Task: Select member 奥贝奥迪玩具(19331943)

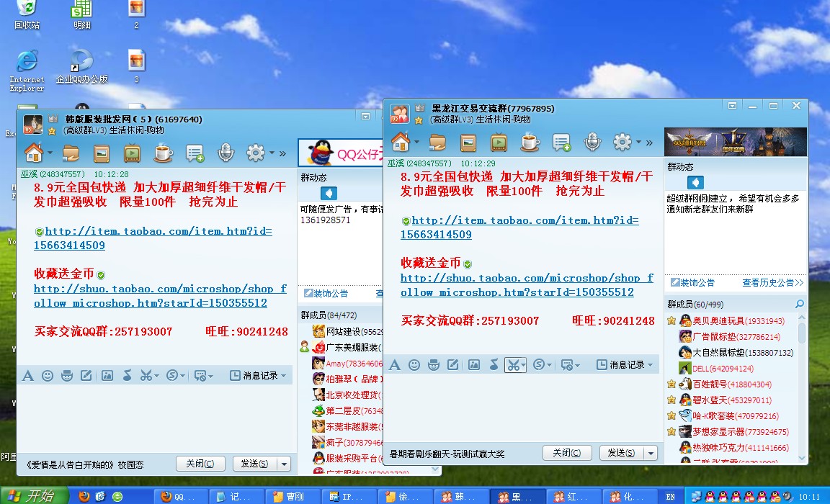Action: pos(738,320)
